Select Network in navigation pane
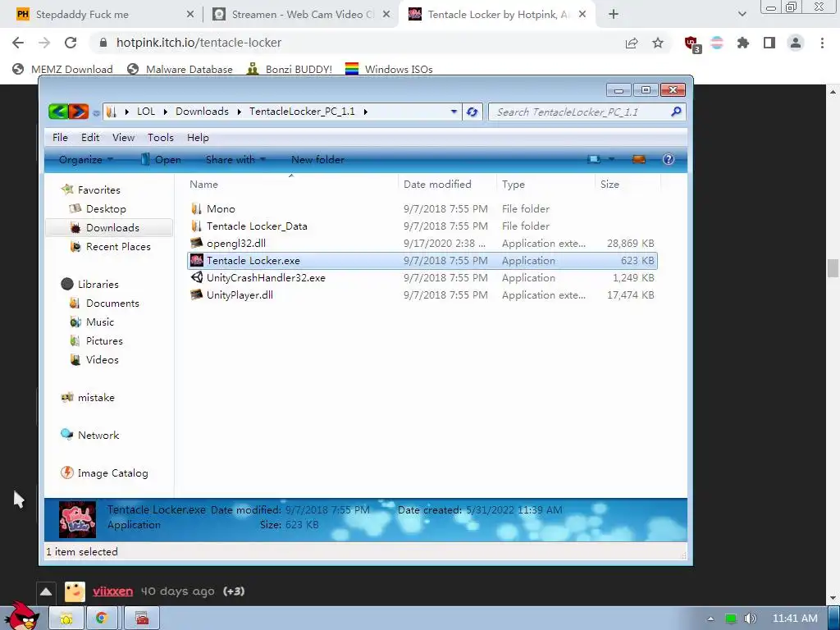The height and width of the screenshot is (630, 840). point(90,435)
